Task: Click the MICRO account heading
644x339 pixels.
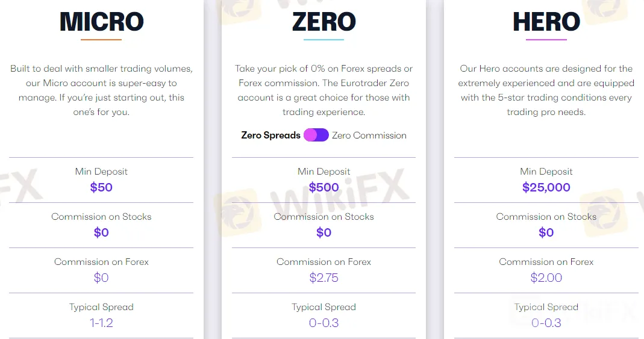Action: [101, 22]
